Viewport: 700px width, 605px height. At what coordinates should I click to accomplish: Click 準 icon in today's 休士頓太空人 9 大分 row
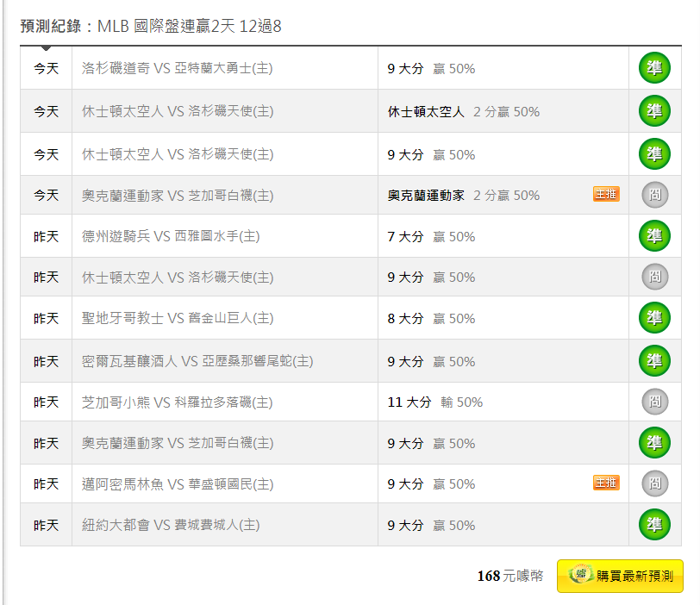click(654, 154)
